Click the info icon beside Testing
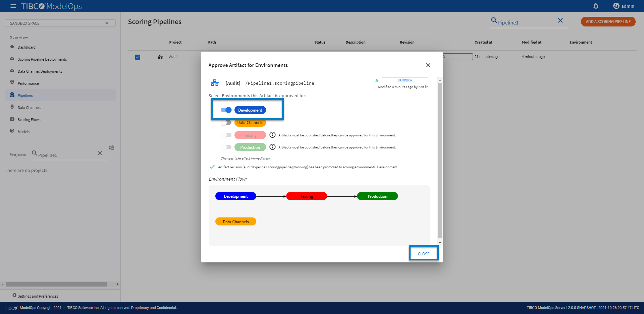 click(272, 135)
